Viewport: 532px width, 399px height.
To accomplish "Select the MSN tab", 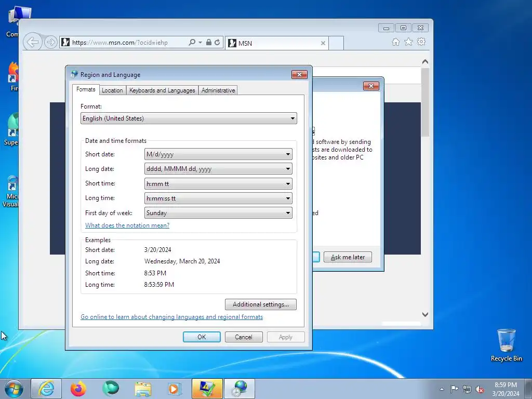I will click(x=276, y=43).
